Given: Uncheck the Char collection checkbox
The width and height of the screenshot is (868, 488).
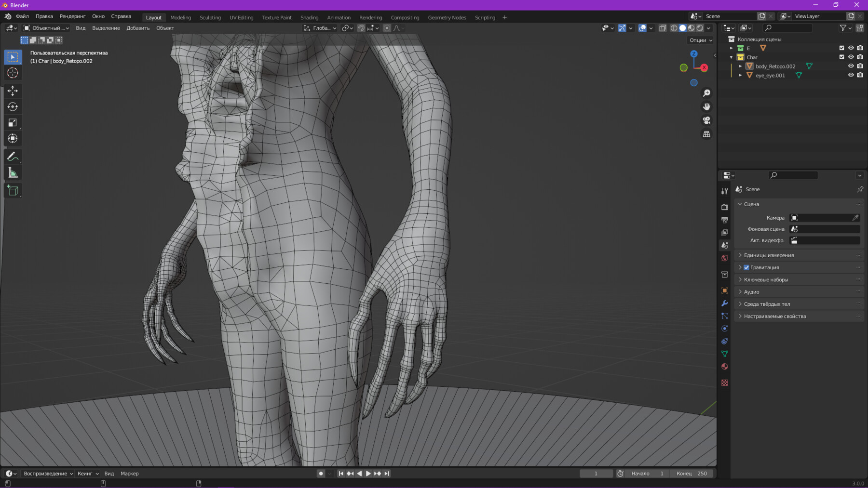Looking at the screenshot, I should coord(841,57).
